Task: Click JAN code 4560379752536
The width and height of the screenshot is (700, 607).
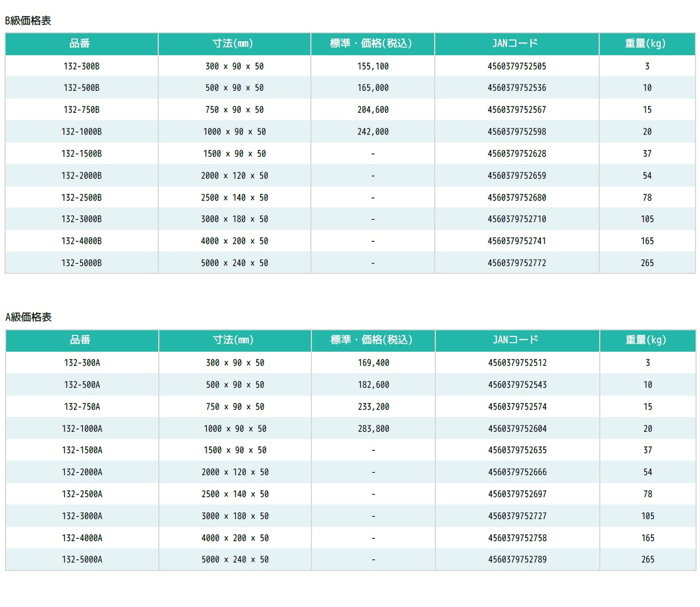Action: pyautogui.click(x=517, y=88)
